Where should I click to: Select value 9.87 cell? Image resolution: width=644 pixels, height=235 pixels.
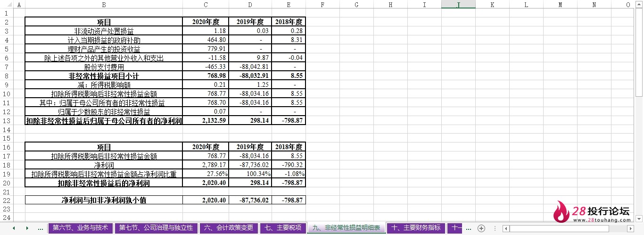(250, 58)
